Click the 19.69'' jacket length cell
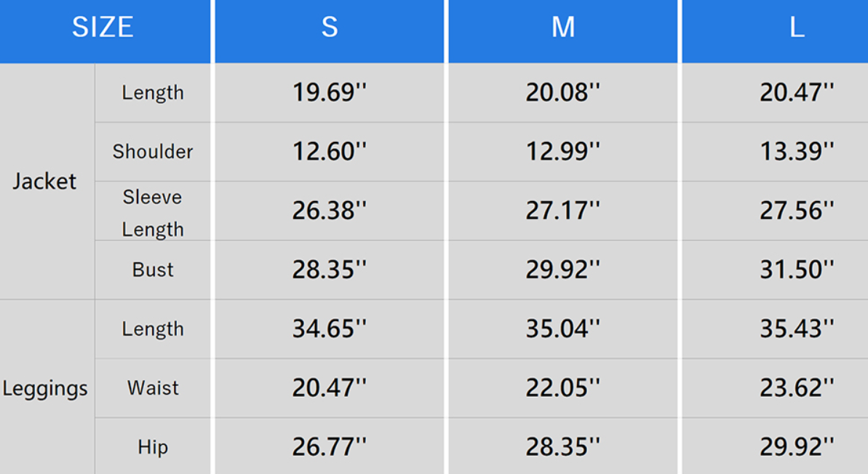 pyautogui.click(x=330, y=92)
